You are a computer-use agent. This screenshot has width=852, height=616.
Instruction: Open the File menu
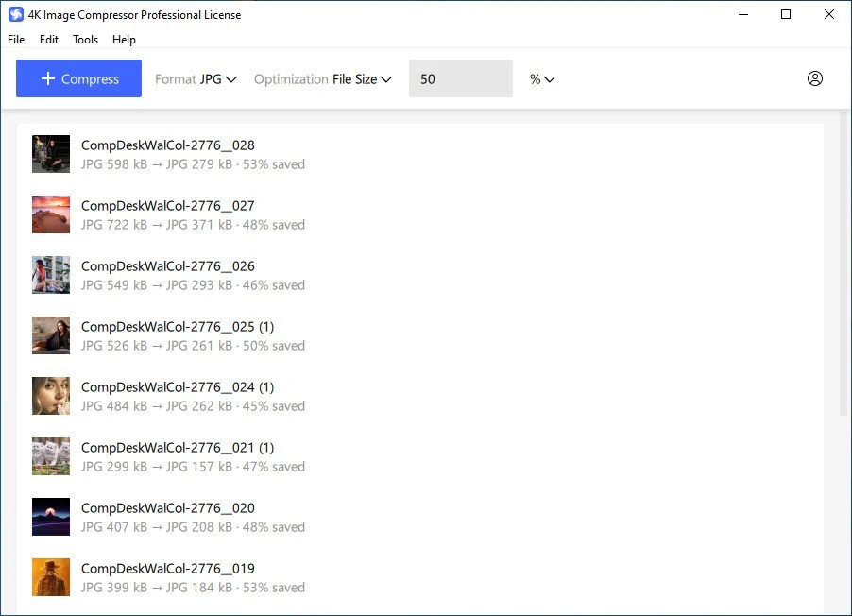[x=16, y=40]
